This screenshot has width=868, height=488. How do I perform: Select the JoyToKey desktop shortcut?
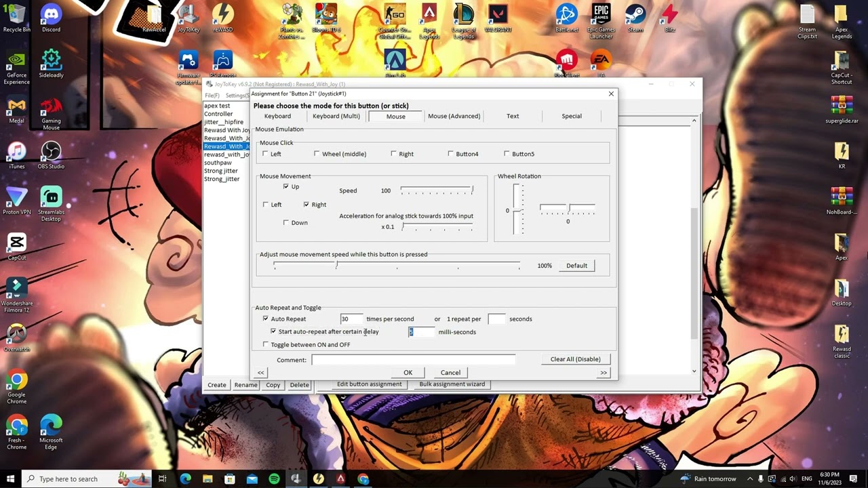pyautogui.click(x=189, y=18)
